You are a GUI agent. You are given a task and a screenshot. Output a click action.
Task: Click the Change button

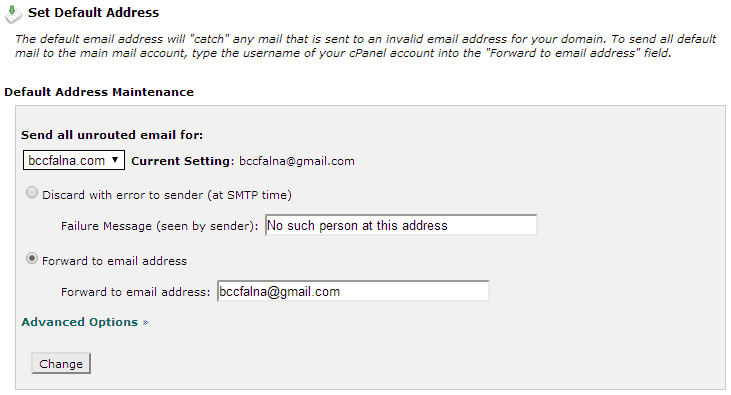tap(61, 364)
